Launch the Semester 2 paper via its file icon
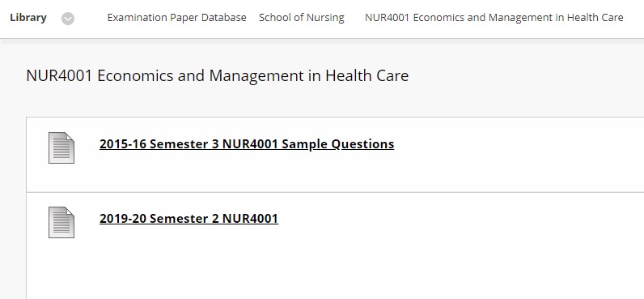The width and height of the screenshot is (644, 299). pos(61,222)
